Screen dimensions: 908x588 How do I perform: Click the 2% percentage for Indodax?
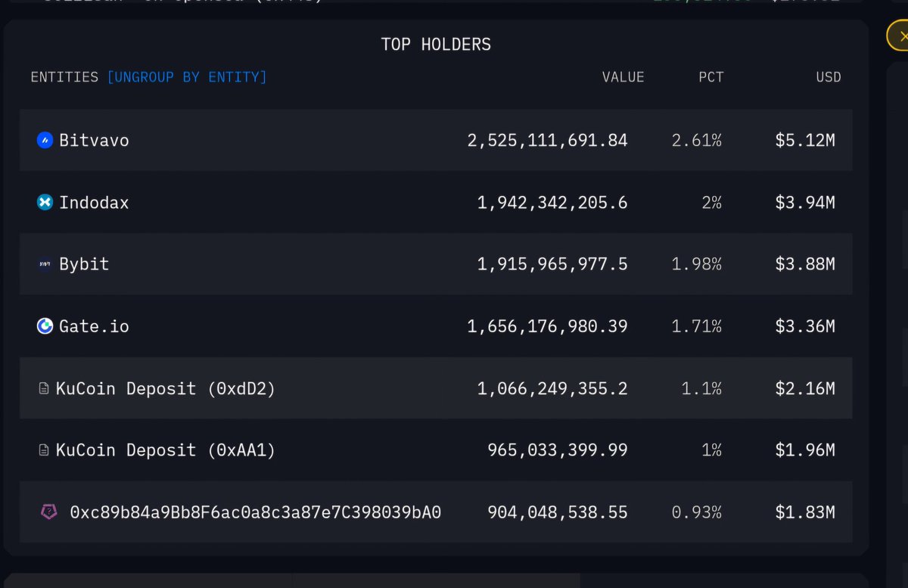(x=712, y=203)
